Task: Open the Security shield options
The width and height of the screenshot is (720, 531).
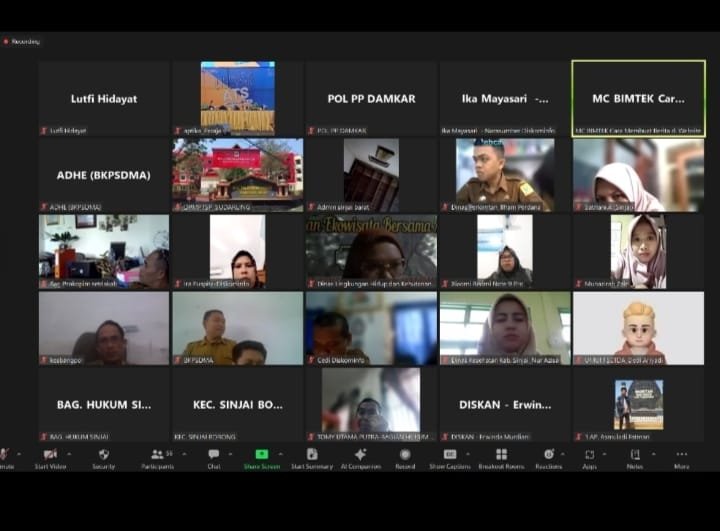Action: (103, 455)
